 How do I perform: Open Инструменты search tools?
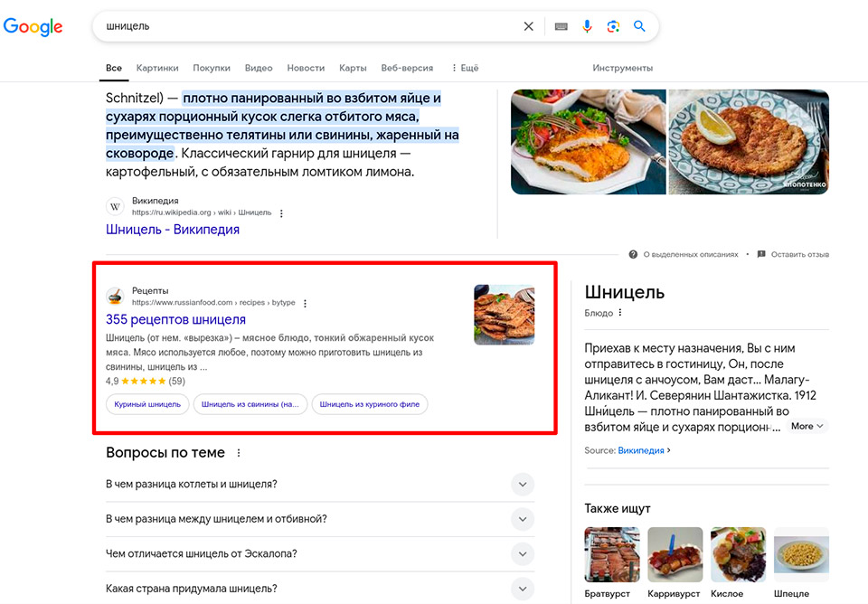pos(623,68)
